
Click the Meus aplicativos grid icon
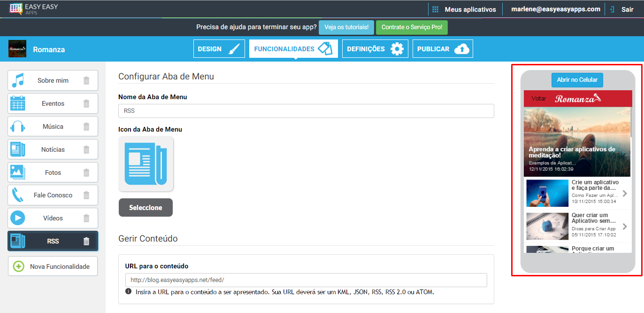click(x=436, y=8)
